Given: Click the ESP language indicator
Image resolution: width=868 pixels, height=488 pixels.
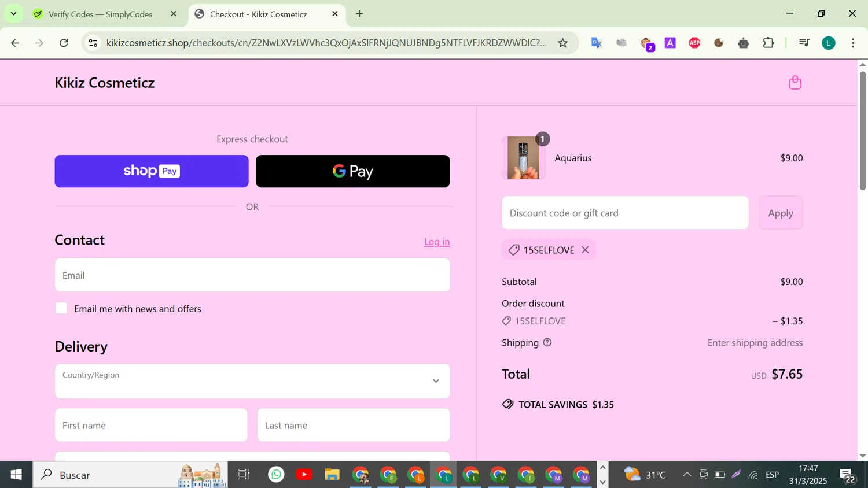Looking at the screenshot, I should tap(773, 475).
